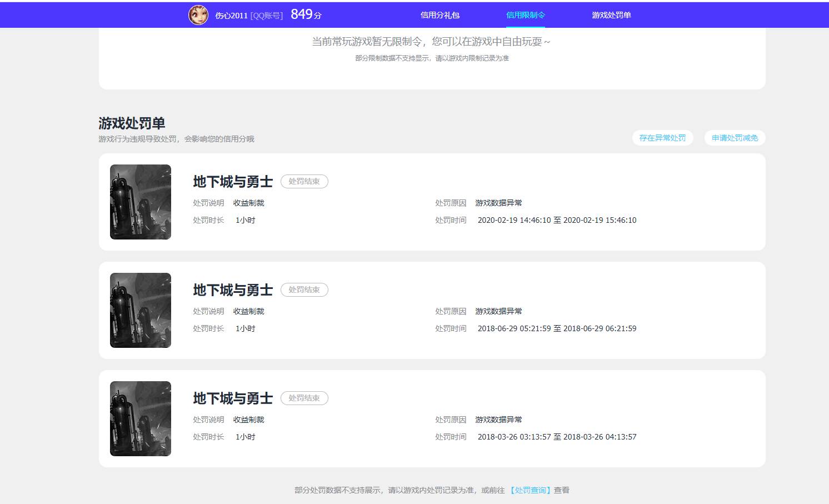Switch to the 信用限制令 tab
This screenshot has width=829, height=504.
[x=526, y=15]
